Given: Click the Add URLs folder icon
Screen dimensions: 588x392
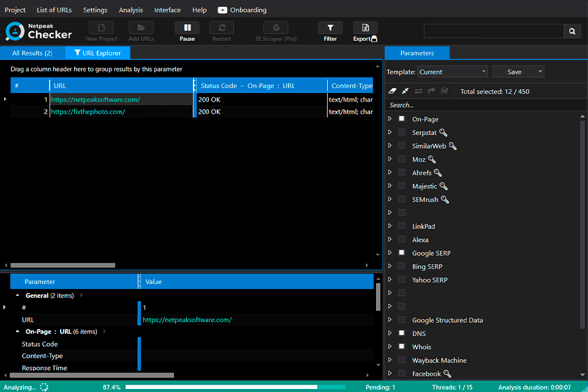Looking at the screenshot, I should point(141,28).
